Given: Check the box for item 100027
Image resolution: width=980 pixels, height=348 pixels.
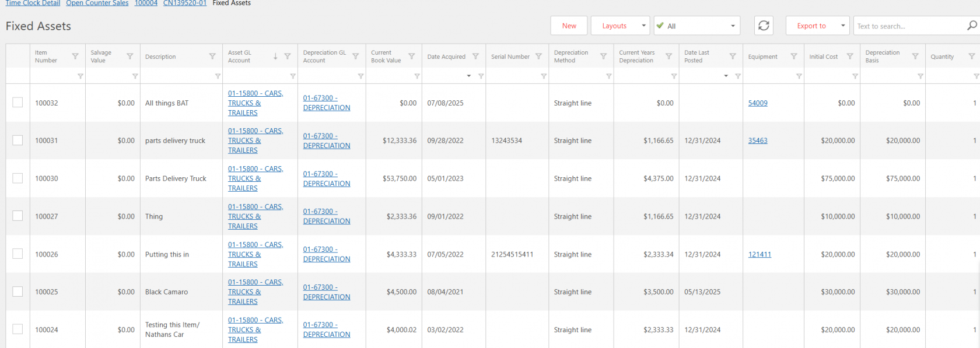Looking at the screenshot, I should [17, 216].
